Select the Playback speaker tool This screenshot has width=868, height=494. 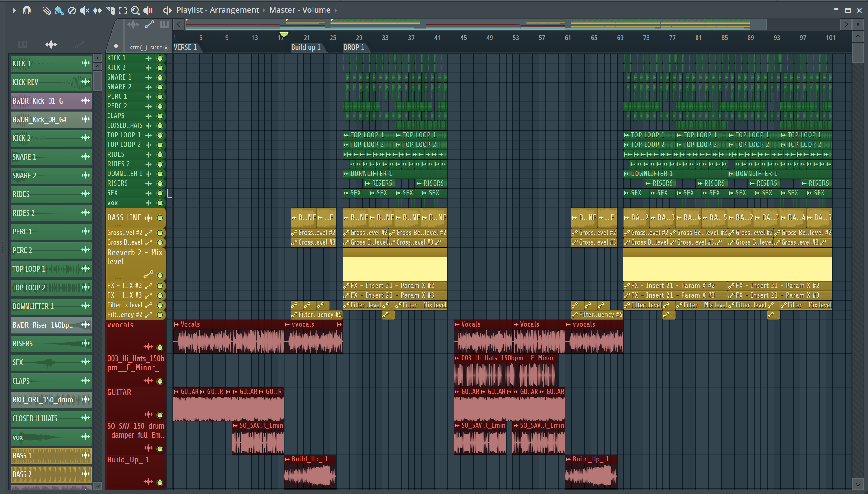(x=148, y=11)
